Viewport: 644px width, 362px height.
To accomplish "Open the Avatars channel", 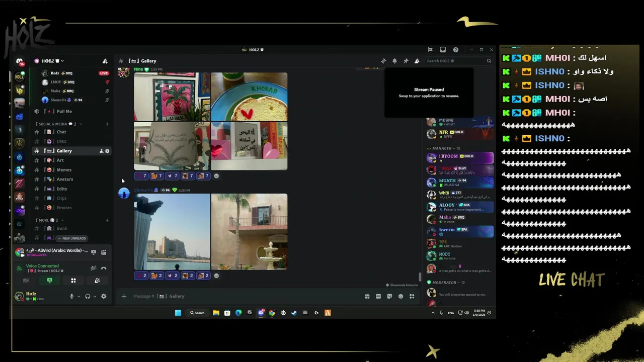I will click(x=70, y=179).
